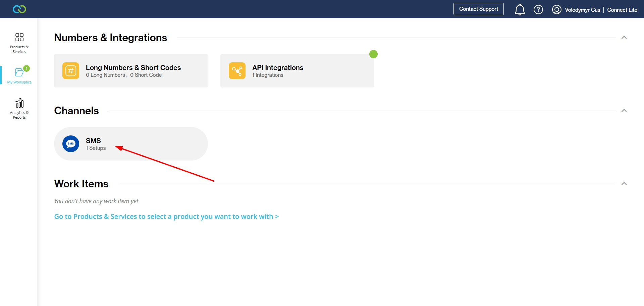Image resolution: width=644 pixels, height=306 pixels.
Task: Open Analytics & Reports chart icon
Action: (19, 103)
